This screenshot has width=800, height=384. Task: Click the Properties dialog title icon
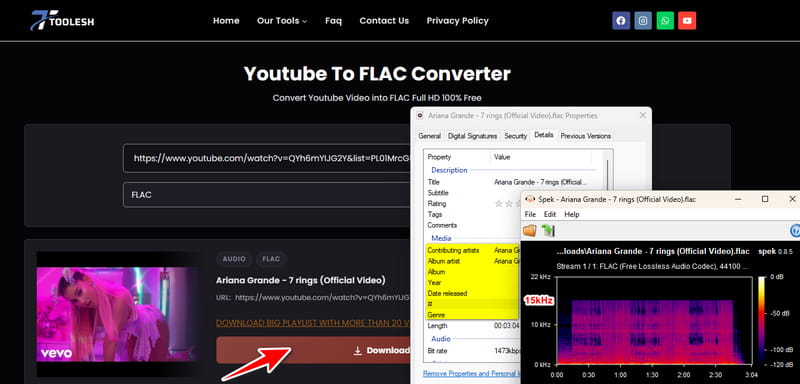click(x=420, y=116)
